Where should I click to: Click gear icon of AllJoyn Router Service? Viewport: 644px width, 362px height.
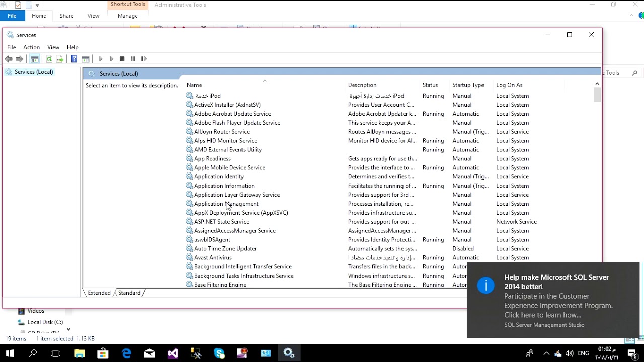click(x=189, y=132)
